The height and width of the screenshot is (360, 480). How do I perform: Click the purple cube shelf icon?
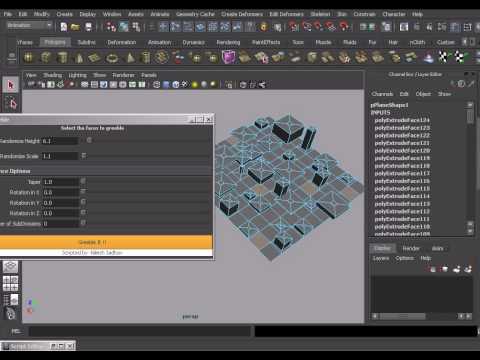(x=229, y=57)
